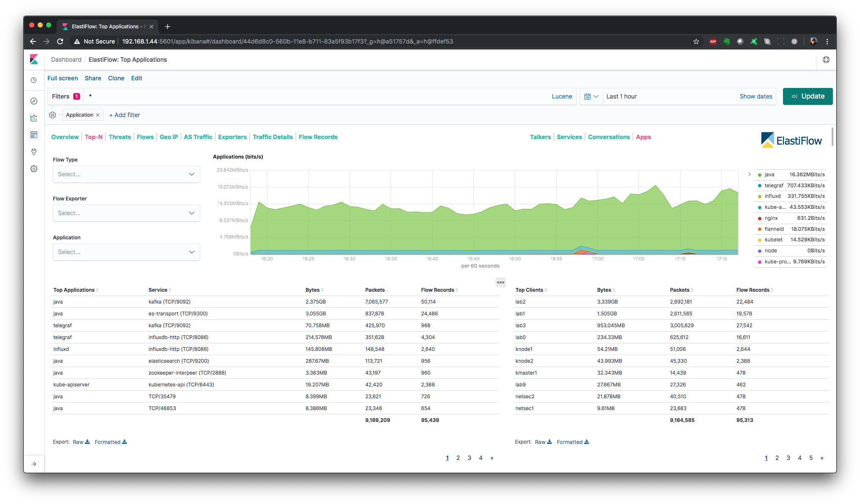This screenshot has width=860, height=504.
Task: Expand the sidebar with bottom arrow
Action: click(x=34, y=464)
